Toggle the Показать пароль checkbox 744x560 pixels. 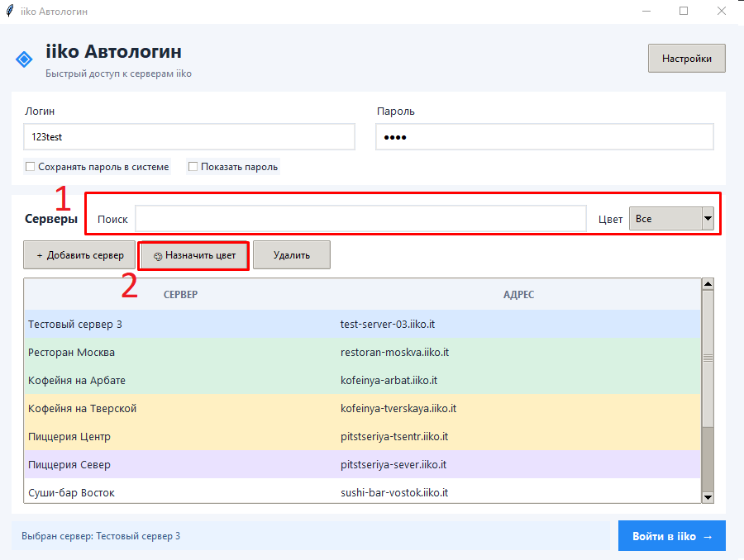tap(193, 167)
